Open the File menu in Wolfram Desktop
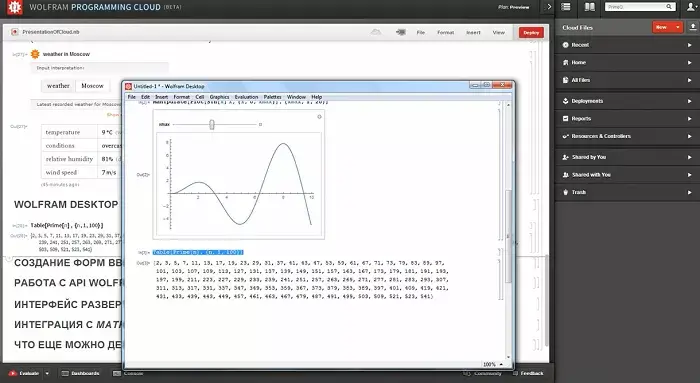 132,97
